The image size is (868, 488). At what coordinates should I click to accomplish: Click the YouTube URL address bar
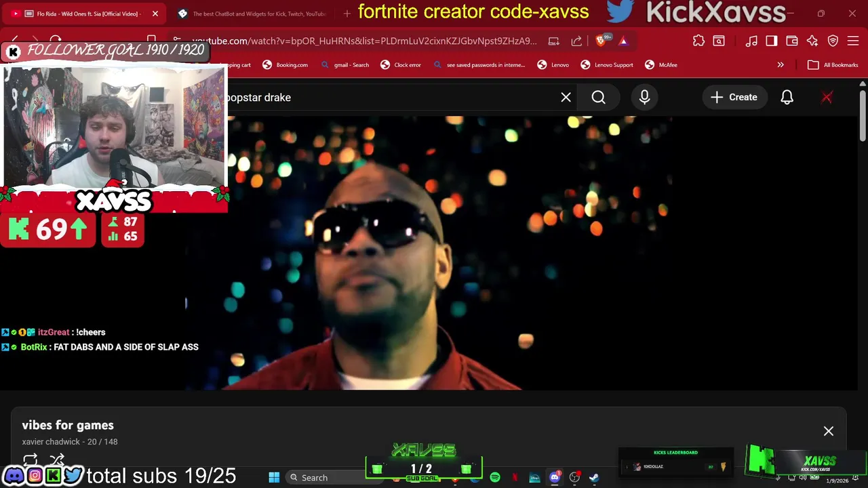(363, 41)
